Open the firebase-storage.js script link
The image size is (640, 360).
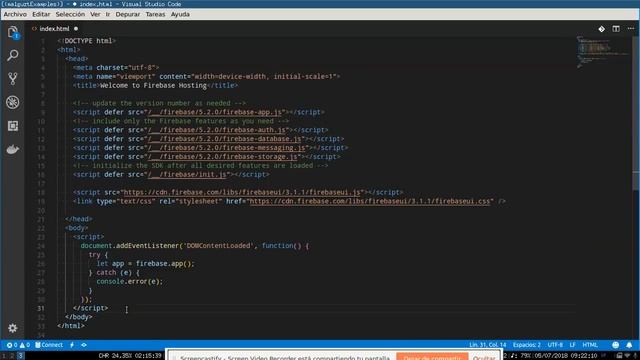(x=223, y=157)
